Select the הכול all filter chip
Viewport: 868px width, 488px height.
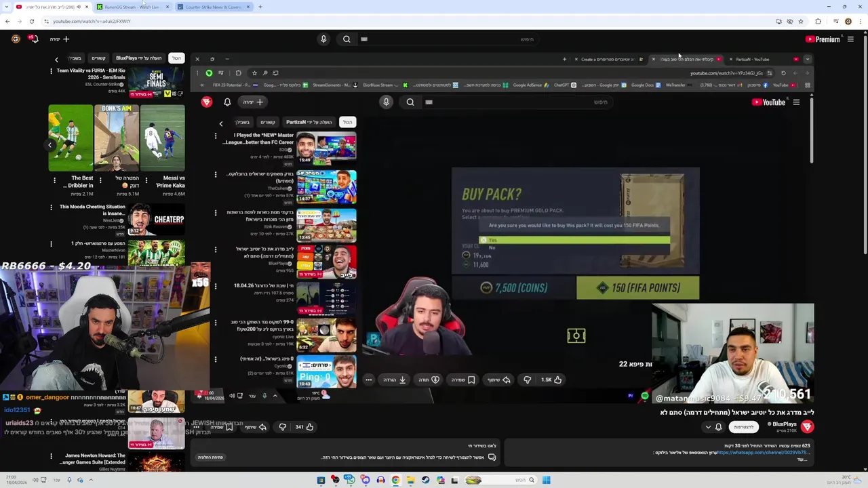(x=176, y=58)
